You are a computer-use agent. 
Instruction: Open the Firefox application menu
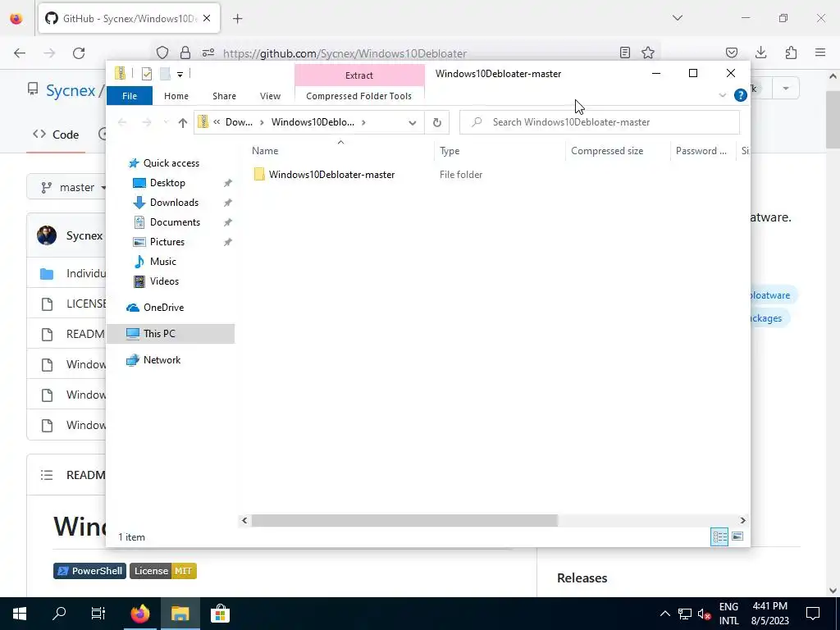(820, 52)
